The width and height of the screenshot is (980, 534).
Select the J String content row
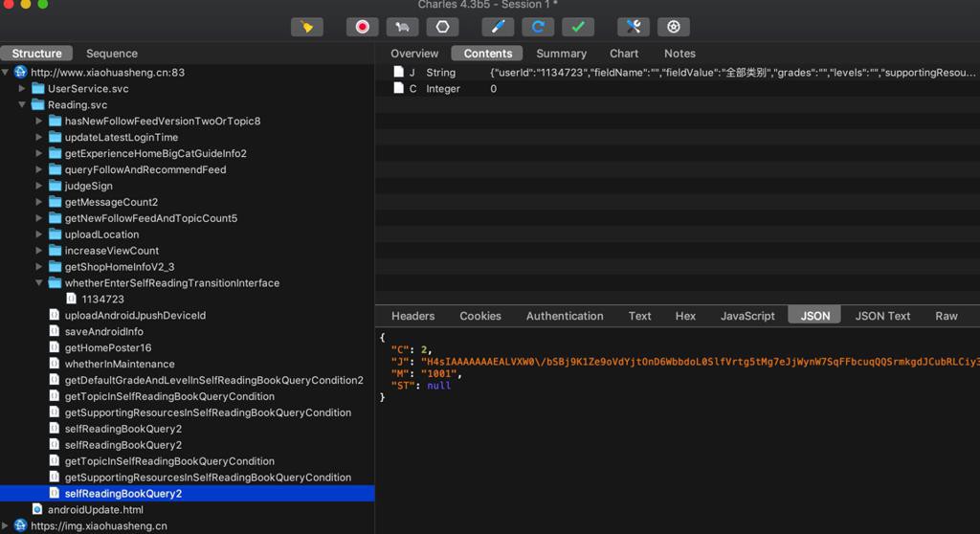(678, 72)
